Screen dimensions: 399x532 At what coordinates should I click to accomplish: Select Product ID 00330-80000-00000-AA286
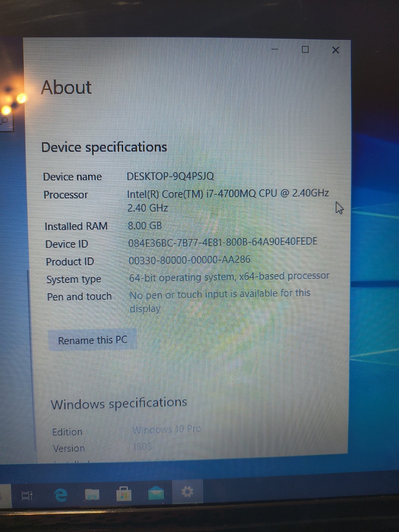[190, 260]
